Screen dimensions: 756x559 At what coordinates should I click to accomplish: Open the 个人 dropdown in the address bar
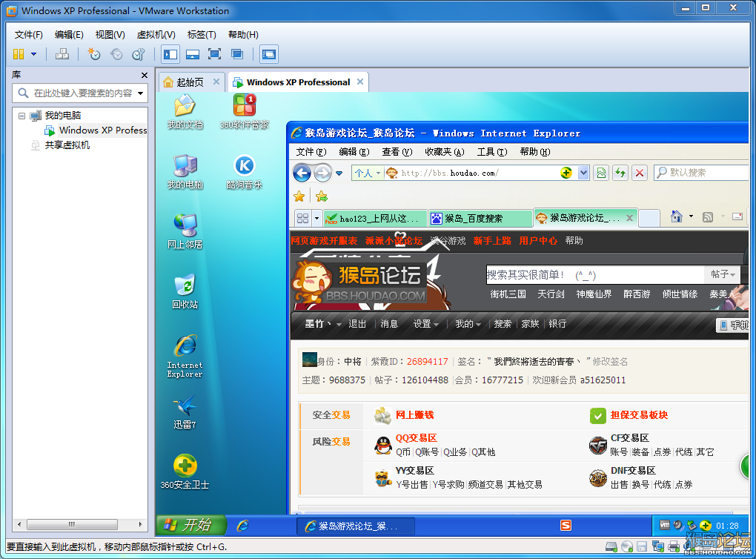[368, 173]
